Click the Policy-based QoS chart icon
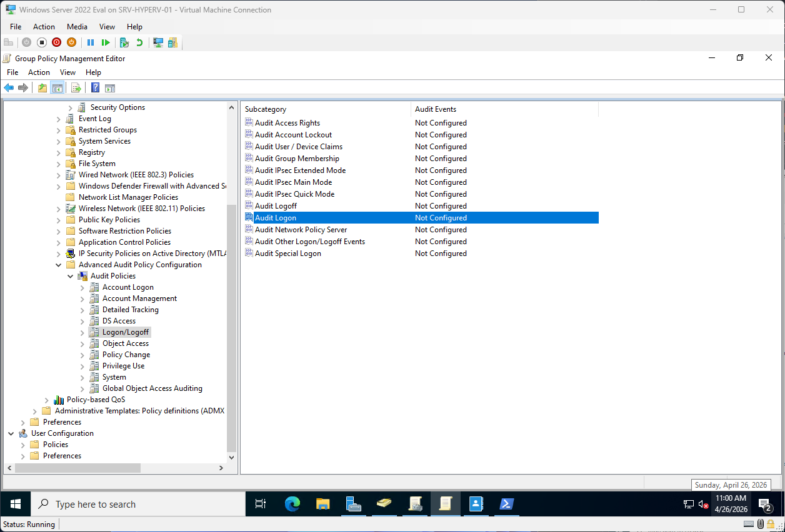This screenshot has height=532, width=785. [59, 400]
